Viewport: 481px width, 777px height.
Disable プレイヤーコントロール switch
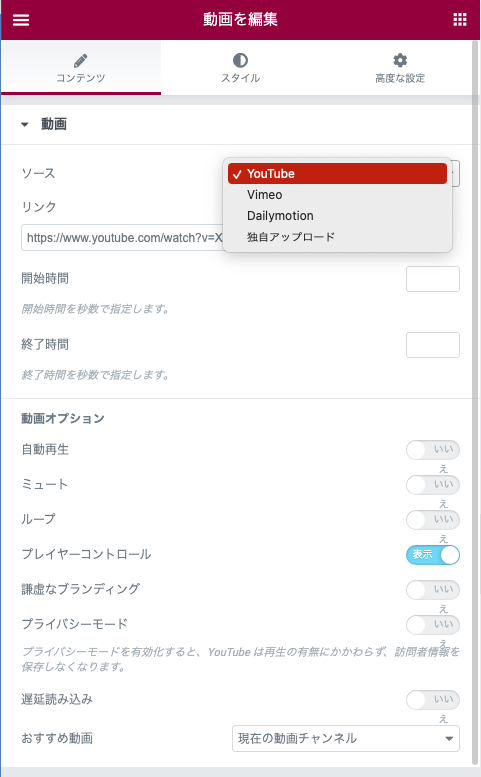coord(432,555)
